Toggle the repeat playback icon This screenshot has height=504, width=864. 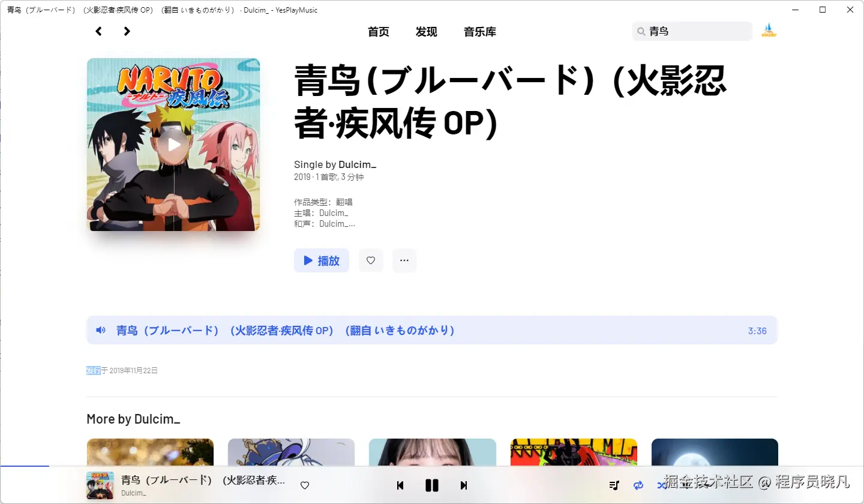click(638, 485)
